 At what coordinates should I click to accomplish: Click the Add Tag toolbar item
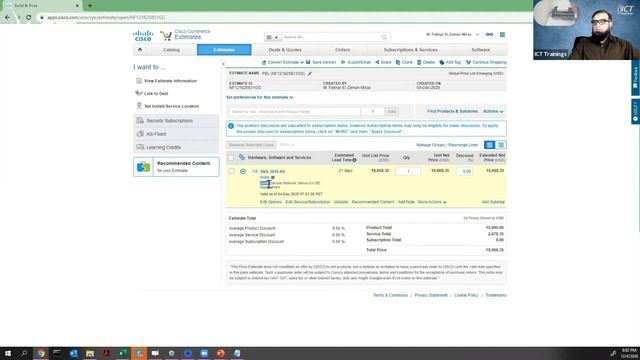point(450,62)
